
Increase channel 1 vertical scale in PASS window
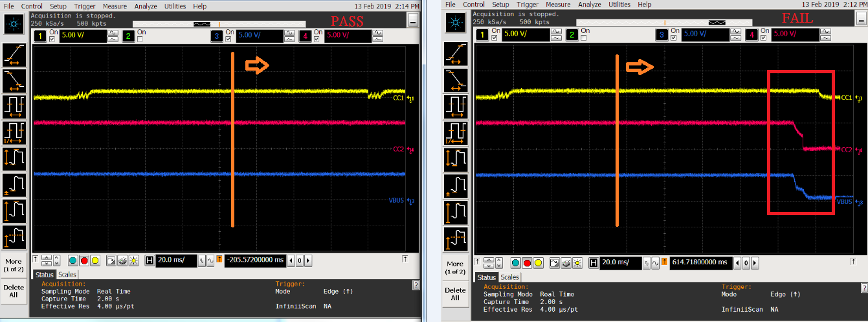click(113, 32)
